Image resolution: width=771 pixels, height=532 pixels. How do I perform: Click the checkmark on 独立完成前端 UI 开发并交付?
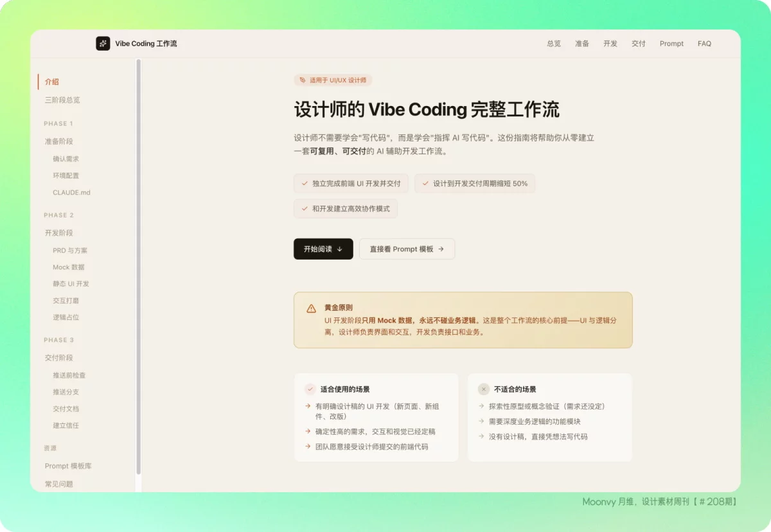[305, 184]
